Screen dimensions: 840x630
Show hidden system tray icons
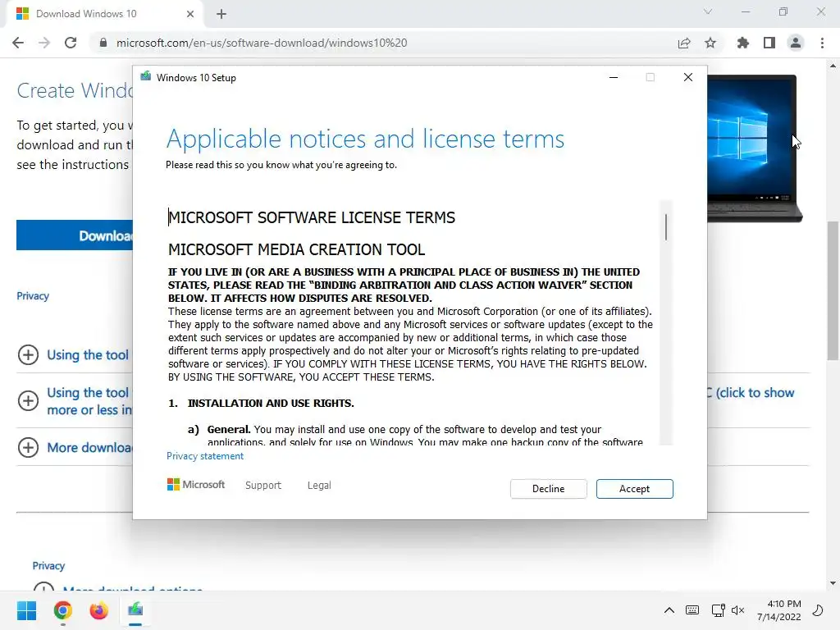(669, 610)
